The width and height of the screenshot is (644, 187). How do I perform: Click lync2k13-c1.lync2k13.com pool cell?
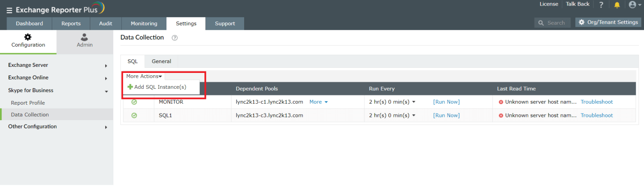click(x=269, y=102)
